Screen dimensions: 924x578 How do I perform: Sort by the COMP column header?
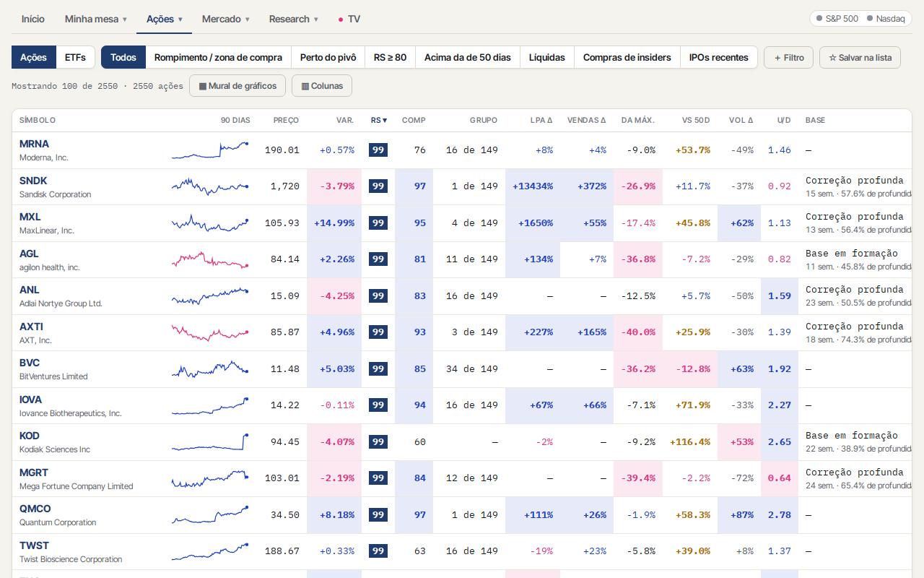click(x=414, y=120)
